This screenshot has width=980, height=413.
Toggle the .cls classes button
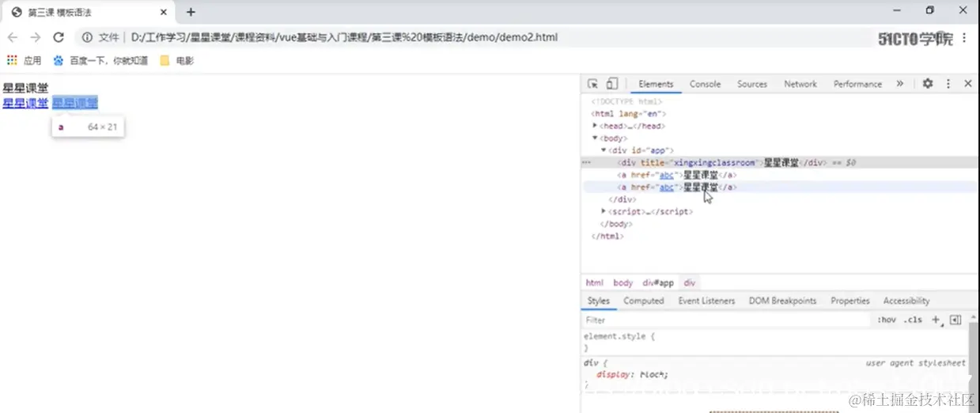tap(913, 320)
